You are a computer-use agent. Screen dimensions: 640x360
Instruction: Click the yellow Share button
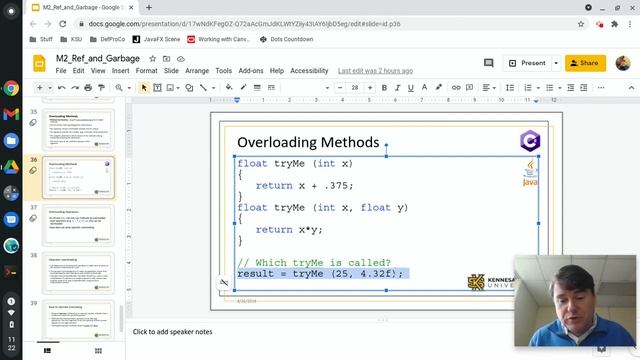[585, 63]
